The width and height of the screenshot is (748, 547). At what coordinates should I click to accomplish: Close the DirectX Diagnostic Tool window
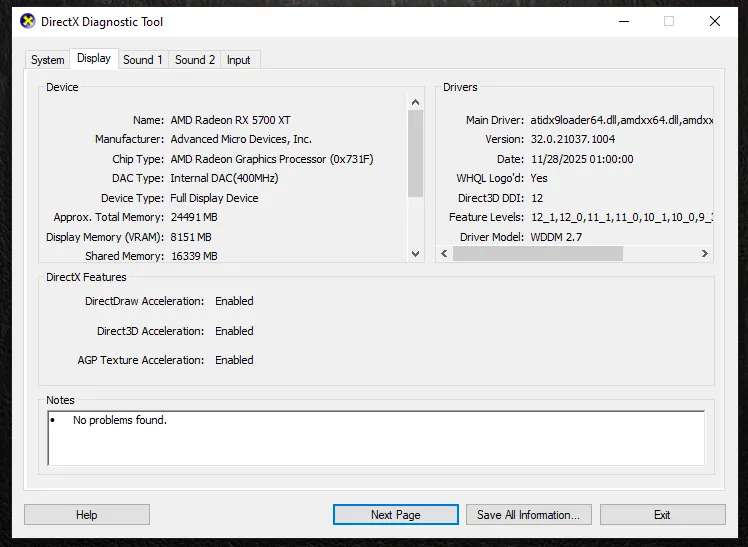715,21
